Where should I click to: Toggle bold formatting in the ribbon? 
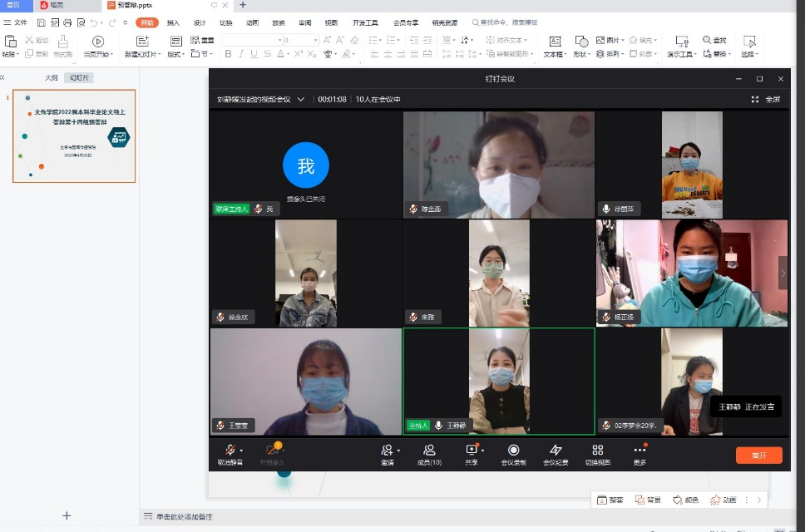click(229, 54)
